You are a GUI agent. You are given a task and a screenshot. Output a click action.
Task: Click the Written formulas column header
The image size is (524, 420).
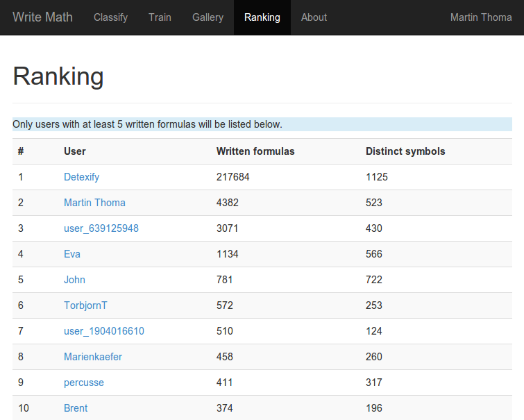[x=255, y=151]
